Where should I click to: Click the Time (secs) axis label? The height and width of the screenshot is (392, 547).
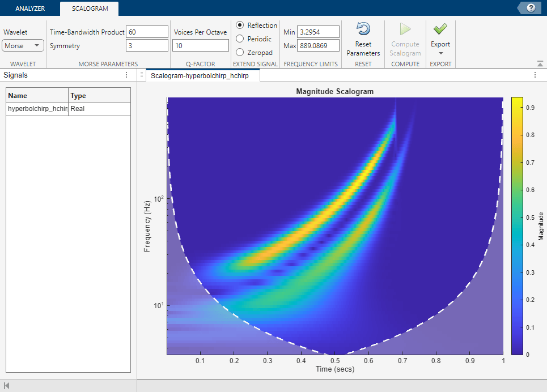pos(335,369)
